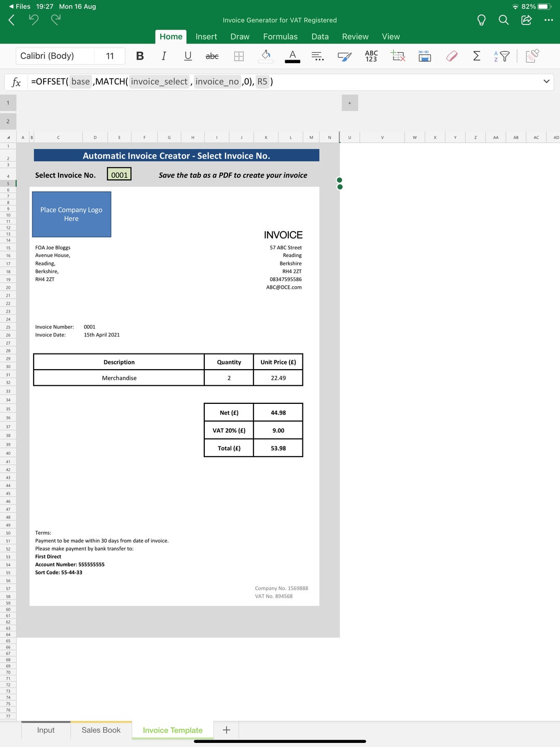Toggle Italic formatting

point(163,56)
